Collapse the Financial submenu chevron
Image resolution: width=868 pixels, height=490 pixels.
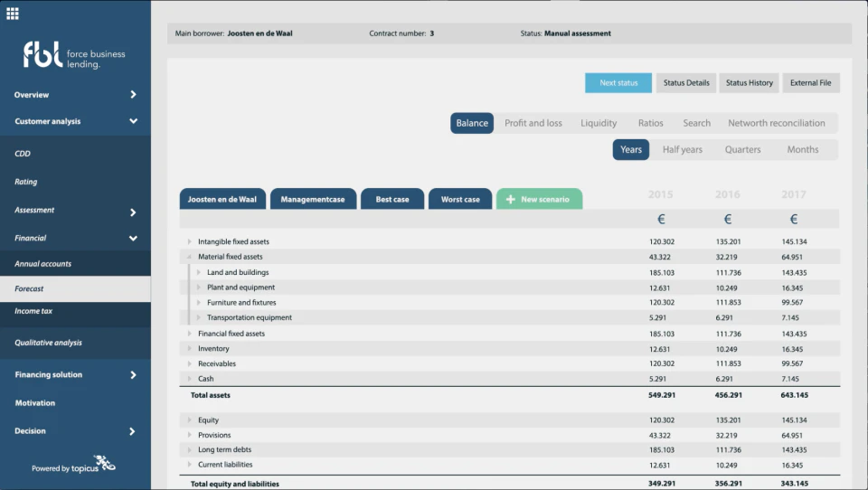click(134, 238)
